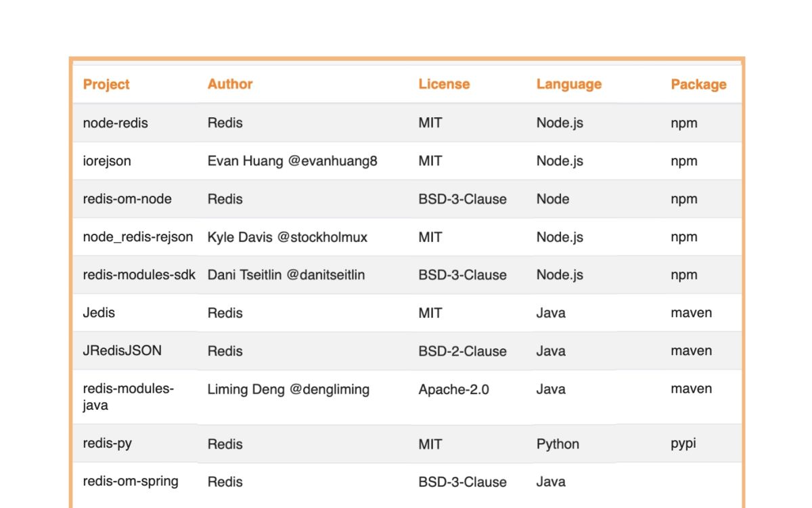The image size is (812, 508).
Task: Click Redis author in redis-om-node row
Action: tap(225, 199)
